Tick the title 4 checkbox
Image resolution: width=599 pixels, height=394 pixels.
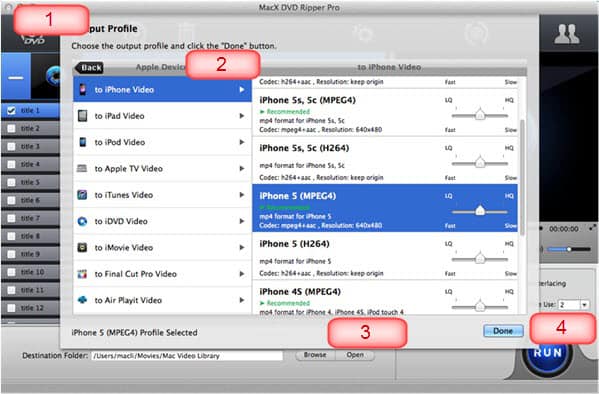(11, 164)
